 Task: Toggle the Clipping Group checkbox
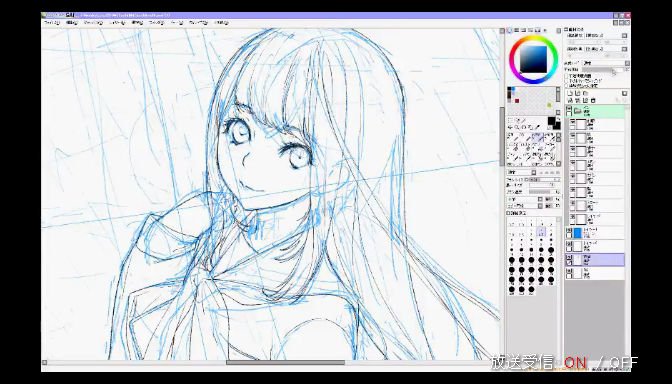(x=566, y=81)
